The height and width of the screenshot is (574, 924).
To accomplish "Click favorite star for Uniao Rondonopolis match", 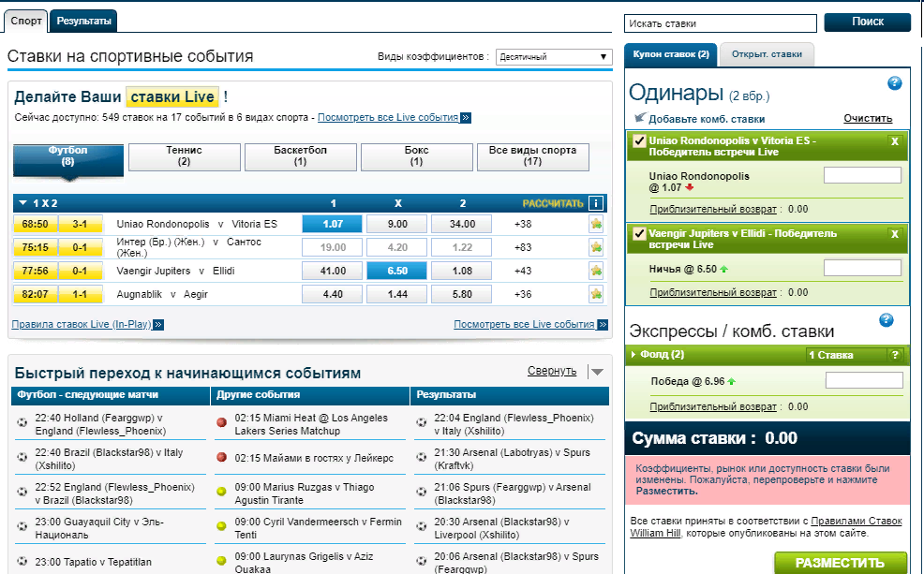I will [595, 224].
